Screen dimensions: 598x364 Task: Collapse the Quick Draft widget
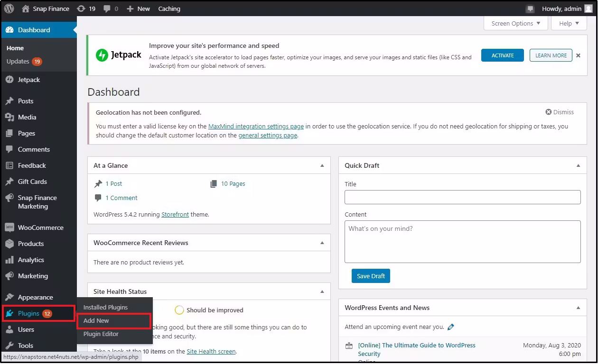click(578, 165)
